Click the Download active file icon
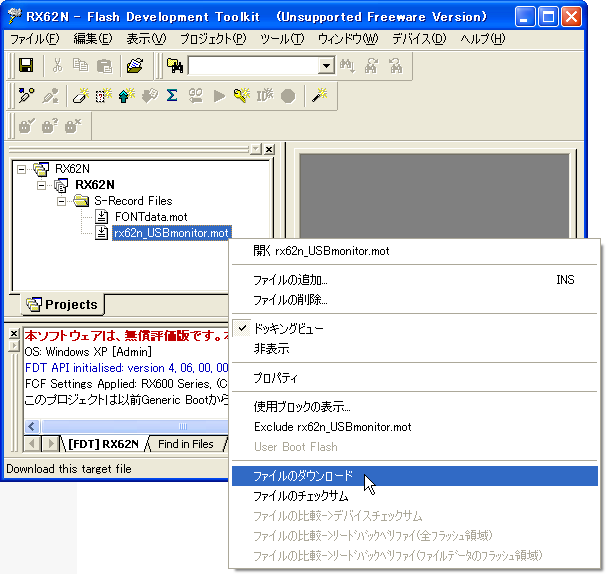606x574 pixels. pyautogui.click(x=150, y=95)
